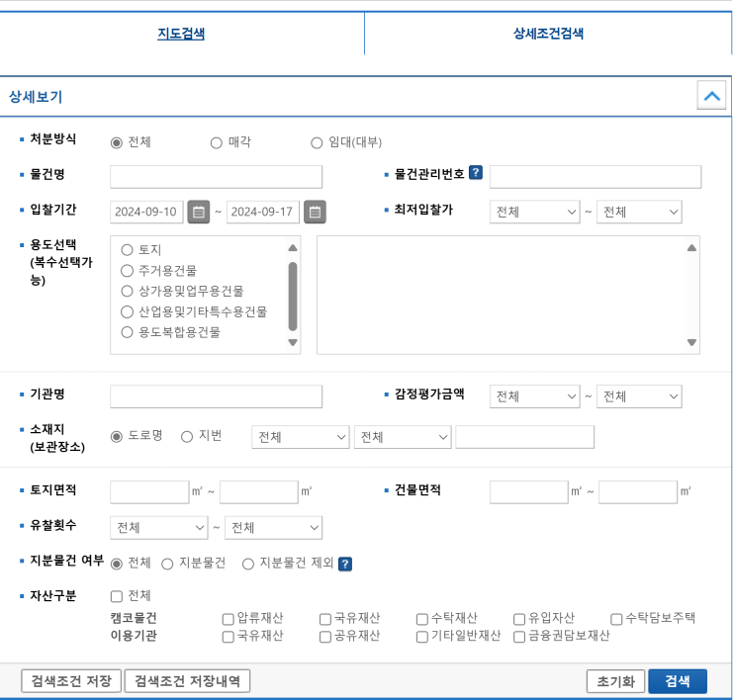Image resolution: width=735 pixels, height=700 pixels.
Task: Click up arrow of right usage box scrollbar
Action: (x=691, y=248)
